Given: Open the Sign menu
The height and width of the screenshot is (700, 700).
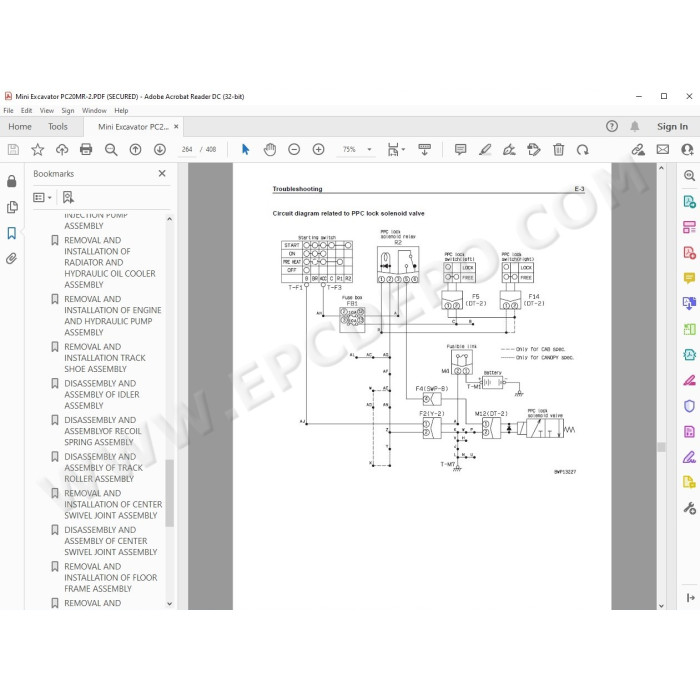Looking at the screenshot, I should click(68, 110).
